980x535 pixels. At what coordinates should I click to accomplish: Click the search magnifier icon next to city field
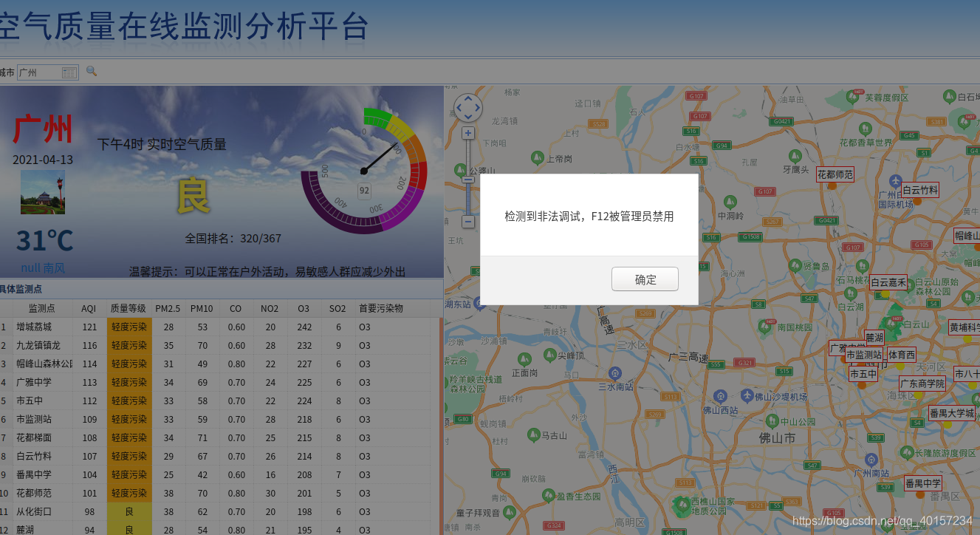pos(92,71)
